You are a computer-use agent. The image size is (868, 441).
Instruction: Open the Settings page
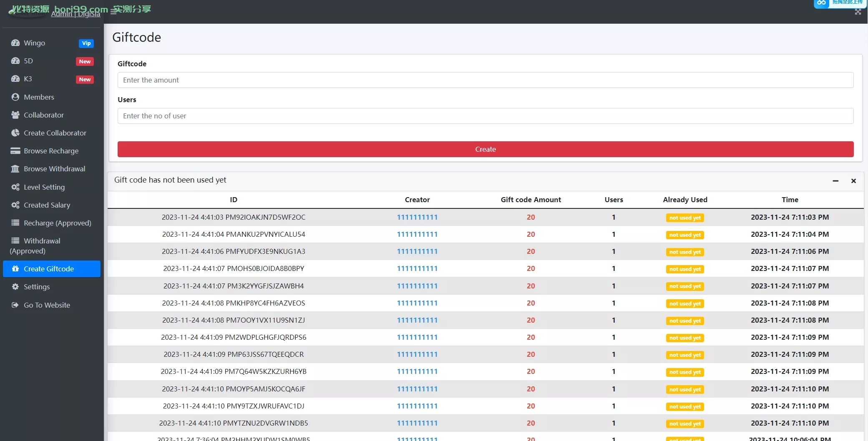[52, 287]
